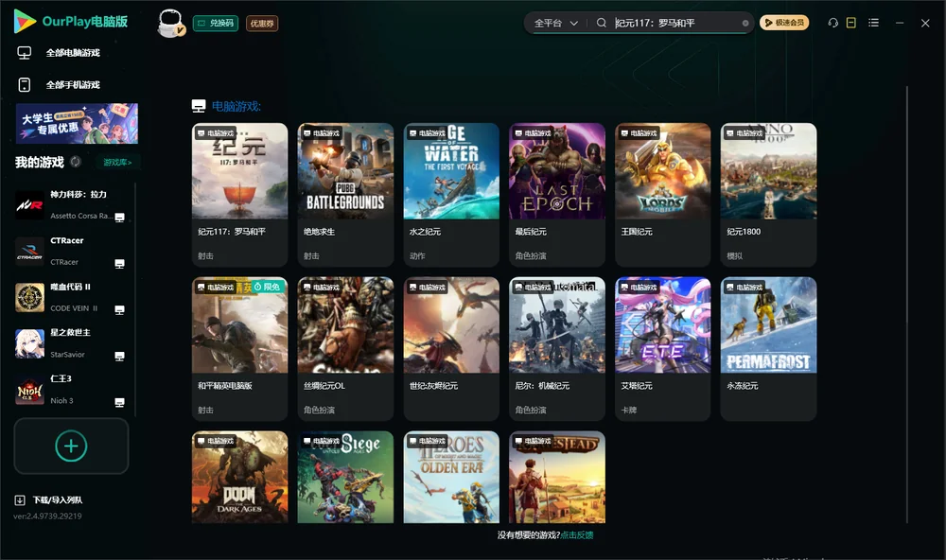Open the DOOM The Dark Ages card

click(239, 477)
